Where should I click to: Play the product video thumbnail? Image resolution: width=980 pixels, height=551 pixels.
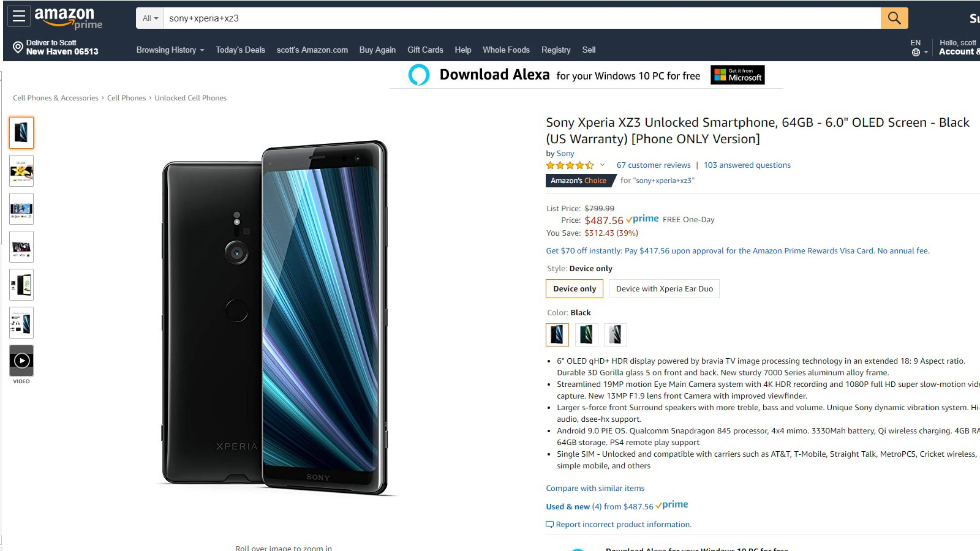[x=21, y=361]
